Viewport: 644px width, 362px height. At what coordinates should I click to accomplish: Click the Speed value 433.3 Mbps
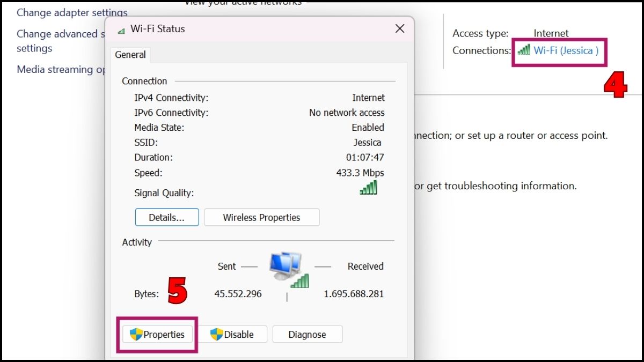pos(360,173)
